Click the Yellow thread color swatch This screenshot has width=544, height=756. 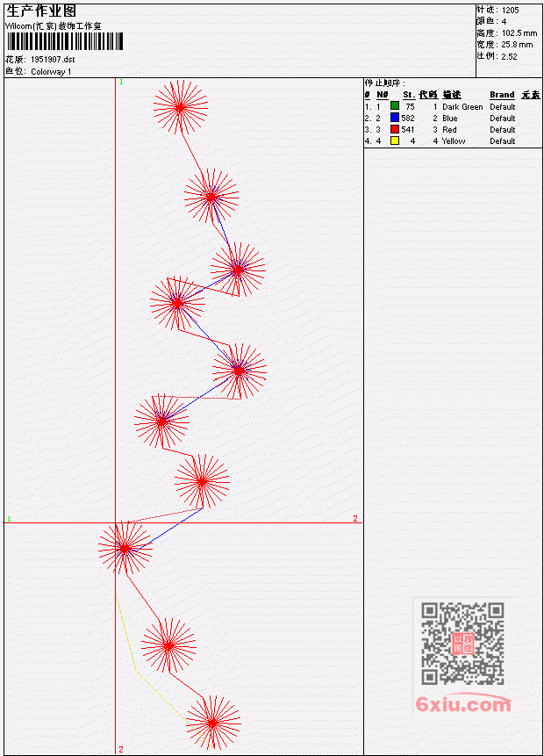[395, 140]
